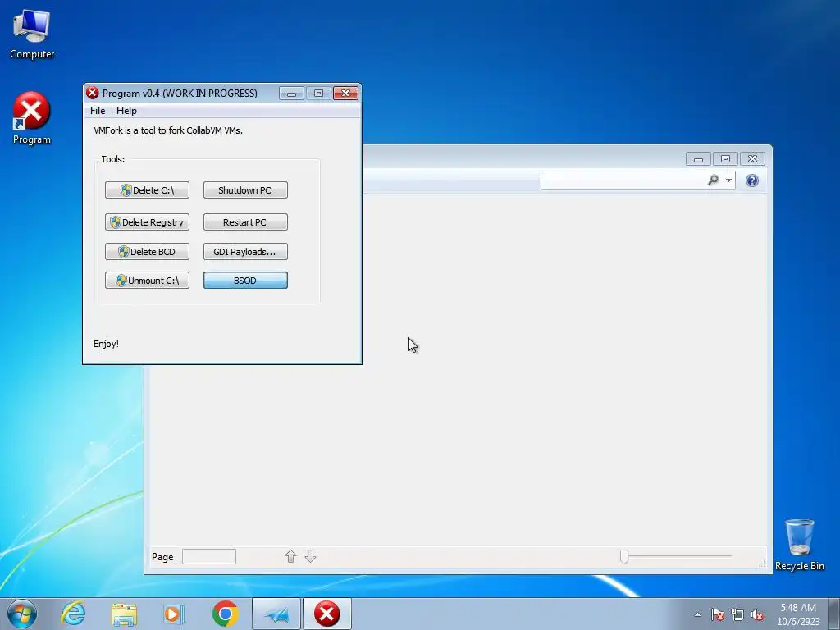Click the Page number input field
Screen dimensions: 840x630
point(209,557)
